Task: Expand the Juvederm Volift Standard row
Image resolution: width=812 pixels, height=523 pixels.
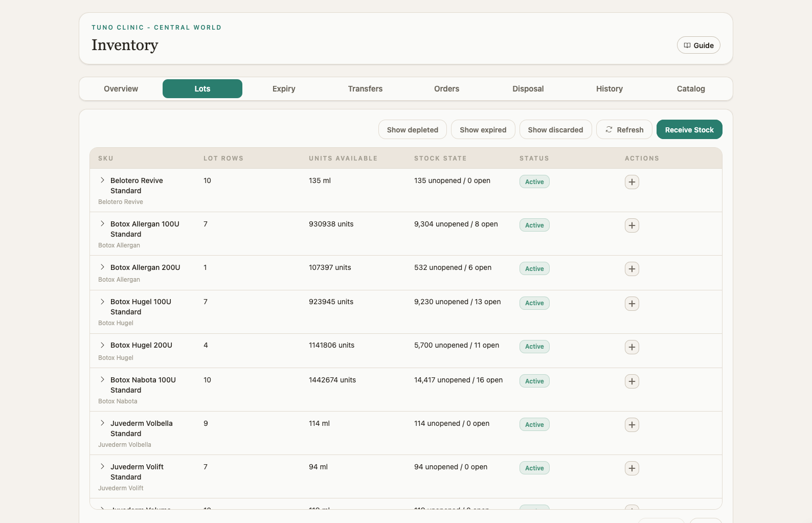Action: click(x=102, y=467)
